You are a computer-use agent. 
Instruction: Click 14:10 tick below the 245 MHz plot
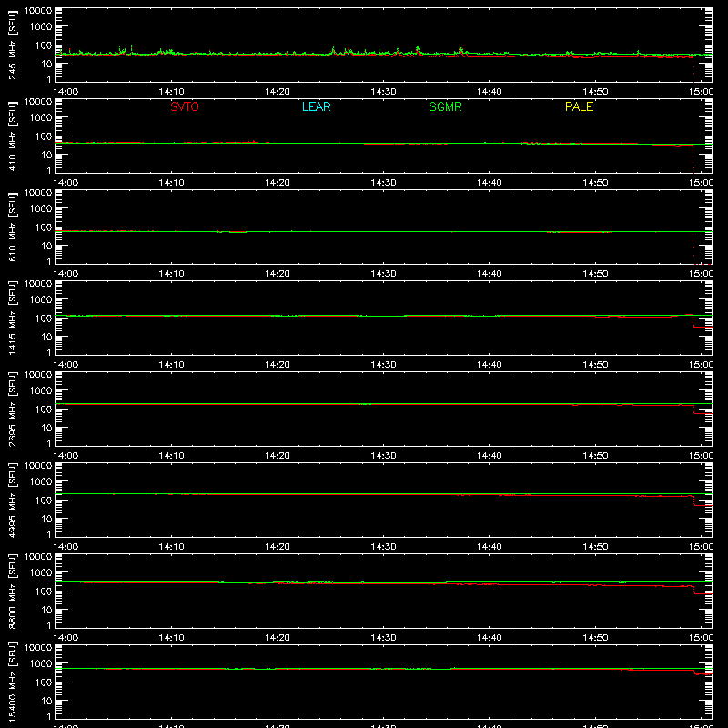tap(171, 92)
